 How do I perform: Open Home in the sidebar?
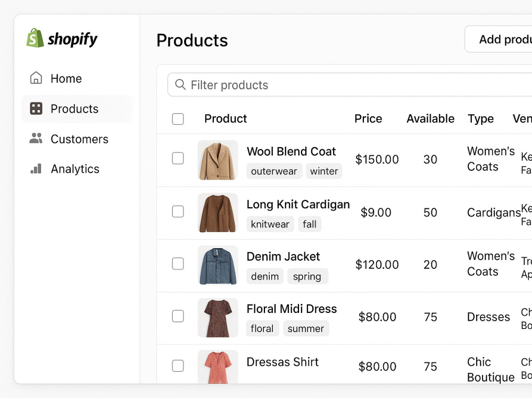[x=77, y=78]
